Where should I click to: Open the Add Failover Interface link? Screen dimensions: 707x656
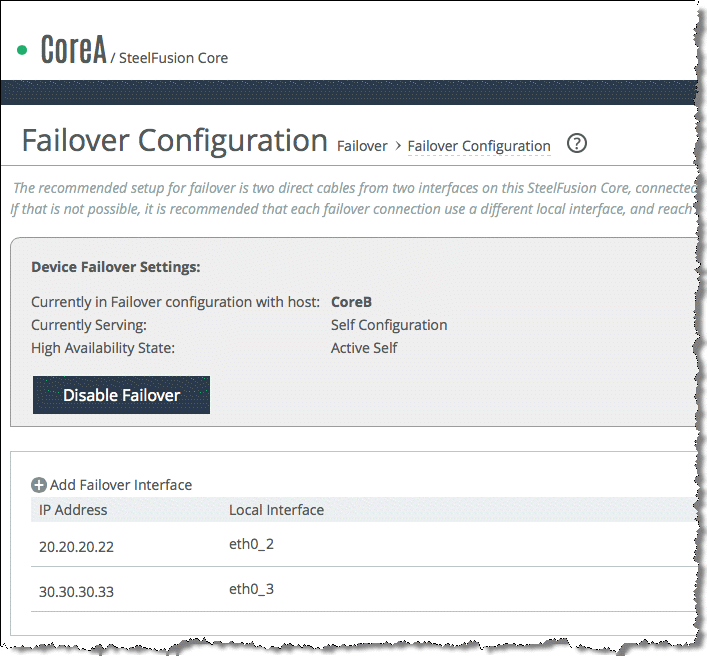coord(121,485)
